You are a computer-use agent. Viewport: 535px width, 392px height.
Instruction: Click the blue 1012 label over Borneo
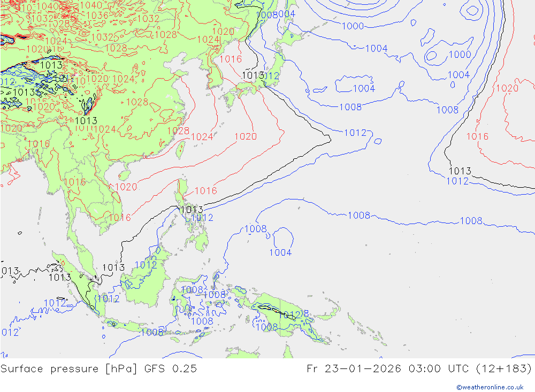pos(146,265)
